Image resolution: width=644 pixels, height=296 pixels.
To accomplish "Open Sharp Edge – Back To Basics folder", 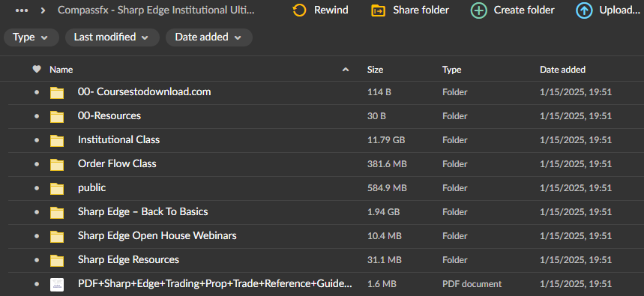I will 143,211.
